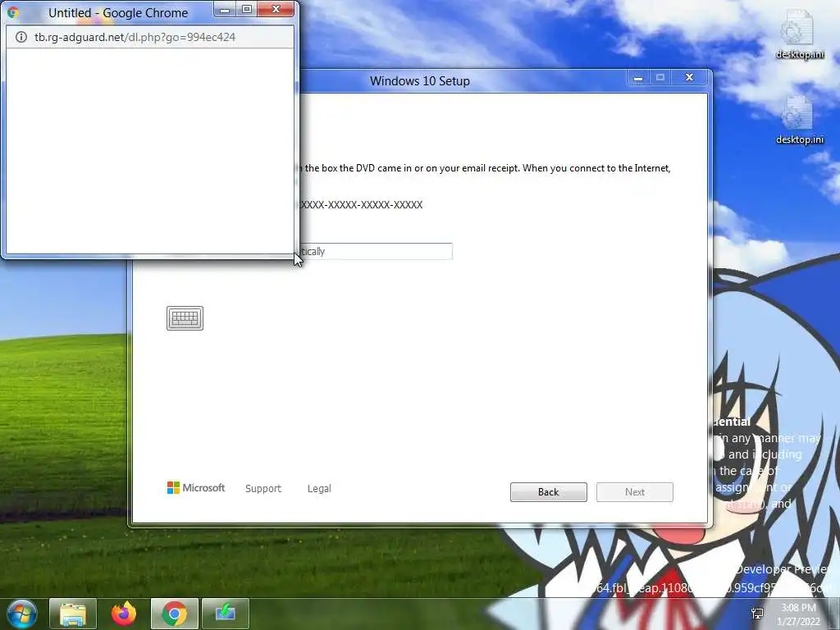Open the Windows Start orb

tap(21, 614)
